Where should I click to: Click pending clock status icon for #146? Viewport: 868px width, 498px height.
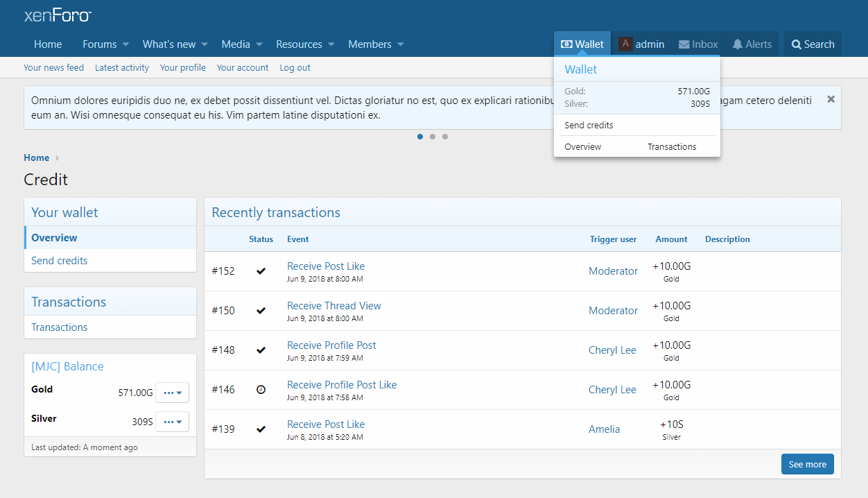(261, 390)
